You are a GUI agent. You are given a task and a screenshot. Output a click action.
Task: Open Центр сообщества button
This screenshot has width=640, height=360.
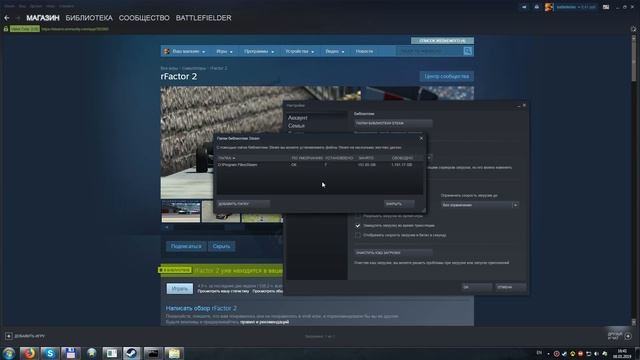click(447, 76)
